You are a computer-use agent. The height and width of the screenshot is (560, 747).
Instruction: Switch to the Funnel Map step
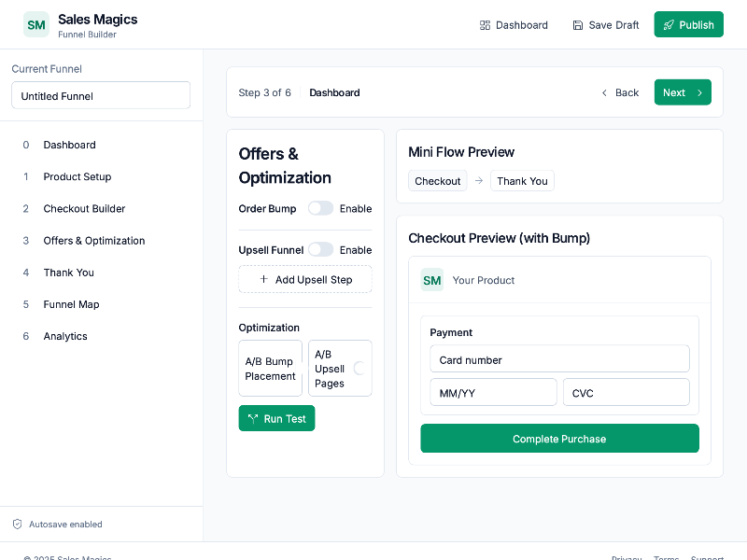coord(71,304)
